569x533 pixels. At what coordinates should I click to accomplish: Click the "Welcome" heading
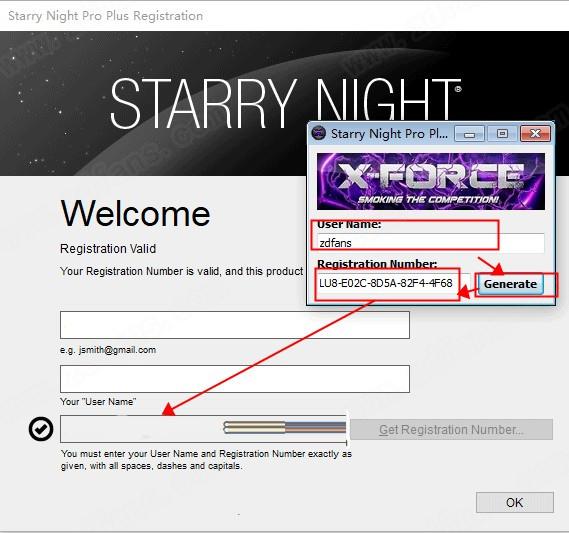click(x=135, y=213)
